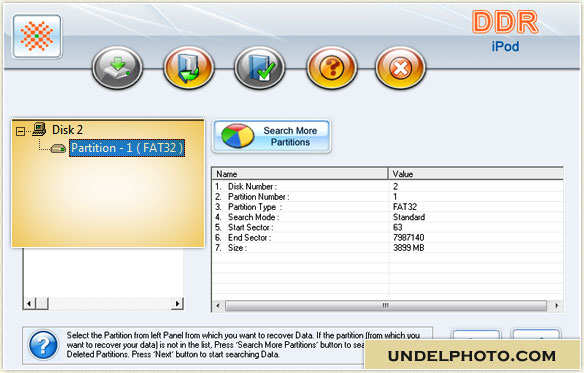Click the tree panel horizontal scrollbar thumb
The height and width of the screenshot is (373, 584).
(x=42, y=303)
